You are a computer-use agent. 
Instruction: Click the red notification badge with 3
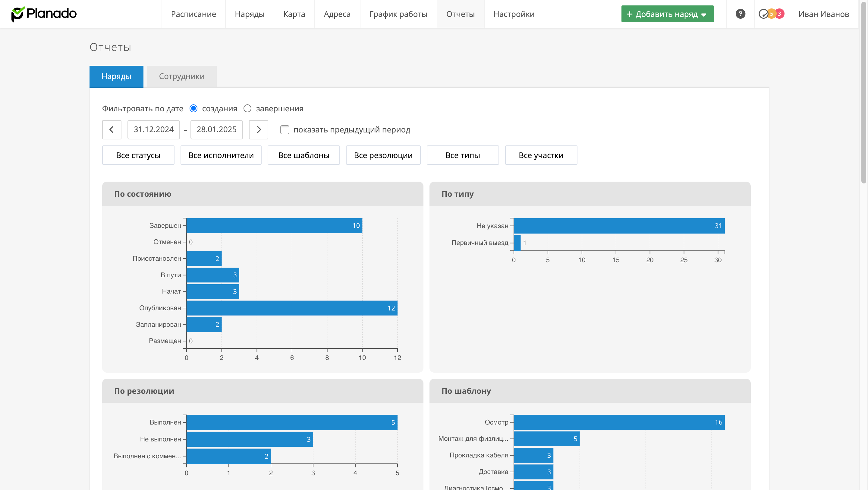[x=779, y=14]
